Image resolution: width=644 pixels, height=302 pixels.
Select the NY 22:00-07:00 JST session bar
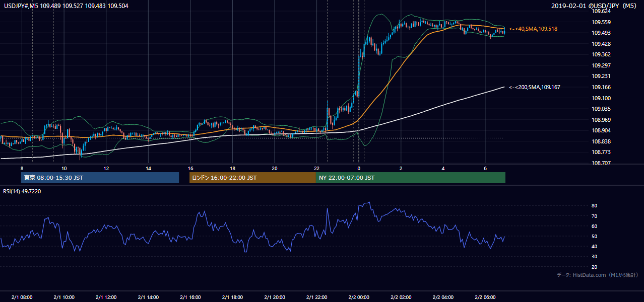(x=411, y=178)
